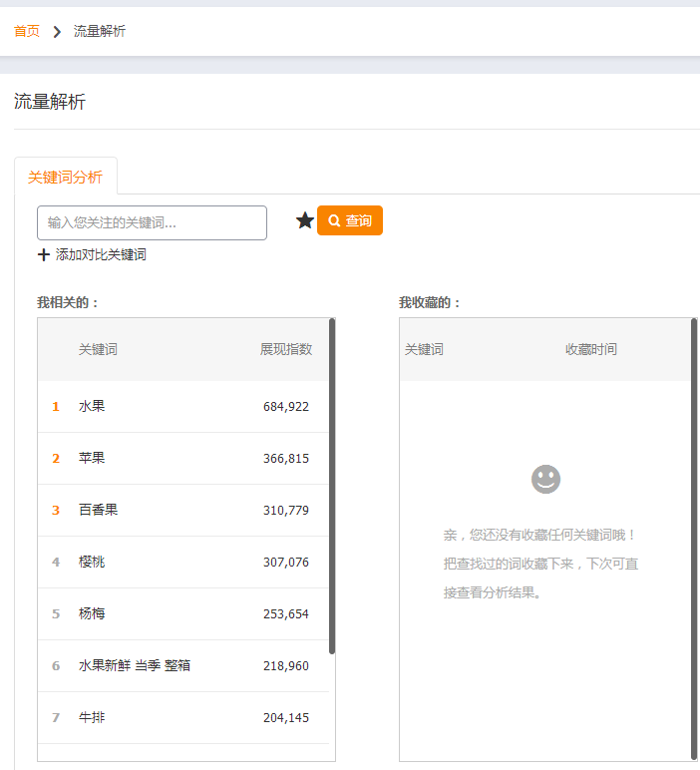The height and width of the screenshot is (770, 700).
Task: Click the 杨梅 keyword row
Action: [92, 614]
